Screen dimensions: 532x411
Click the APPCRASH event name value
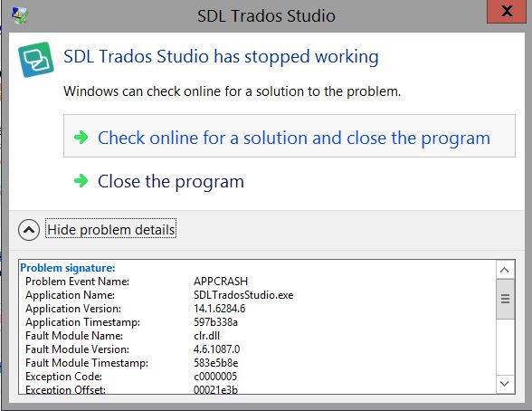(221, 282)
